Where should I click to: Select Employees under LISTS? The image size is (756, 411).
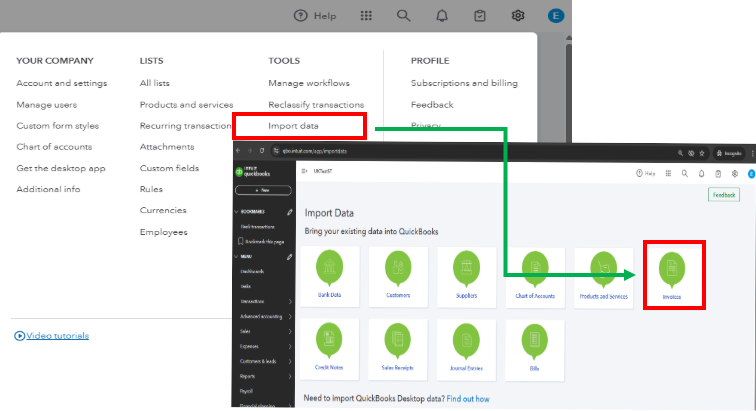(x=163, y=232)
